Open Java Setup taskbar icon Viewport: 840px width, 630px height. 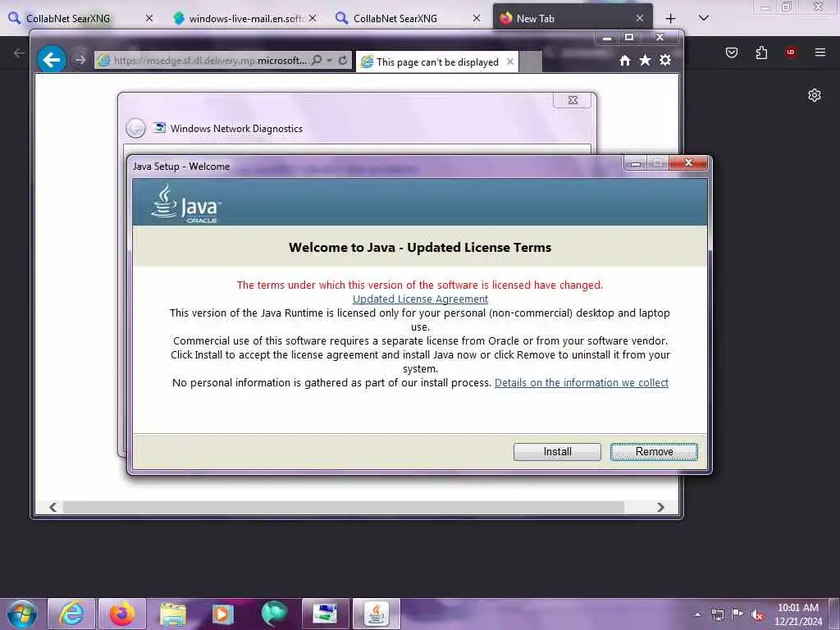tap(377, 614)
